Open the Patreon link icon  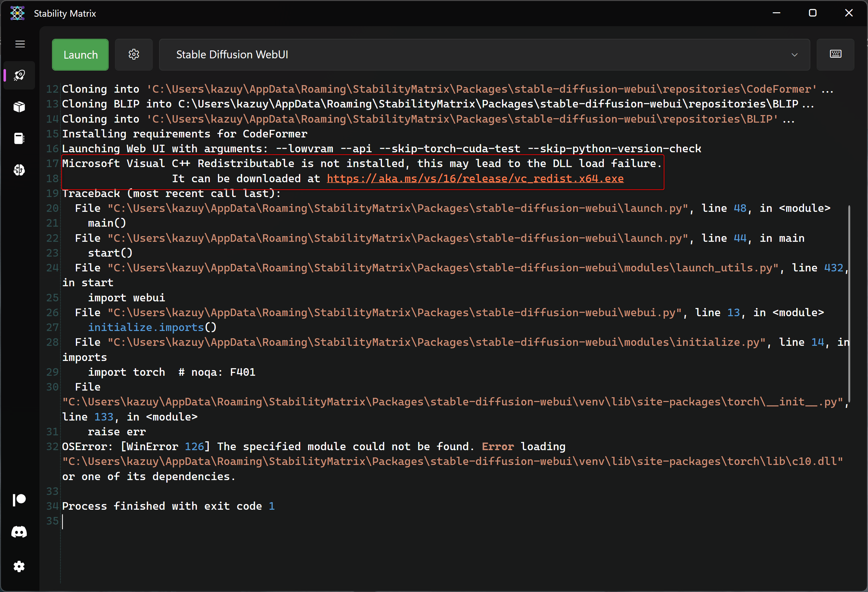click(x=20, y=500)
